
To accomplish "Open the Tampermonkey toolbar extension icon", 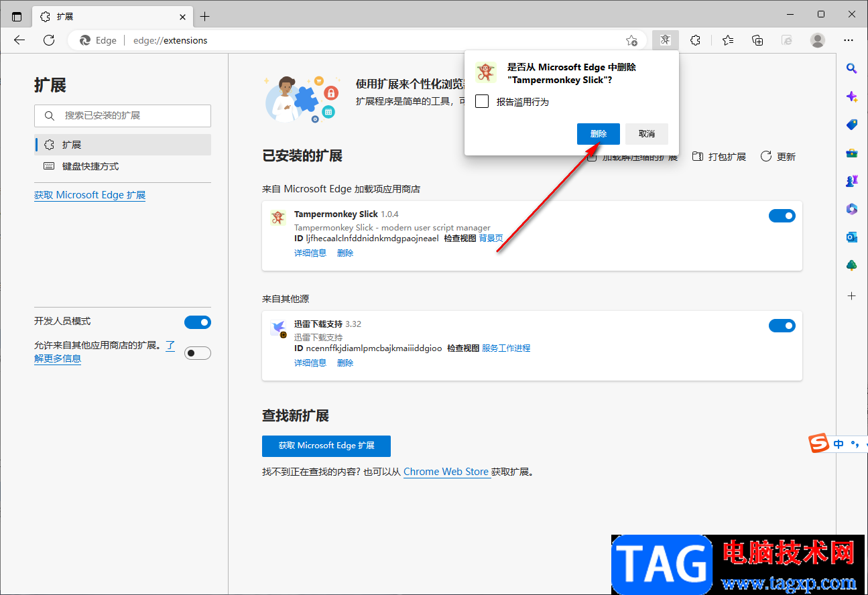I will click(x=665, y=40).
